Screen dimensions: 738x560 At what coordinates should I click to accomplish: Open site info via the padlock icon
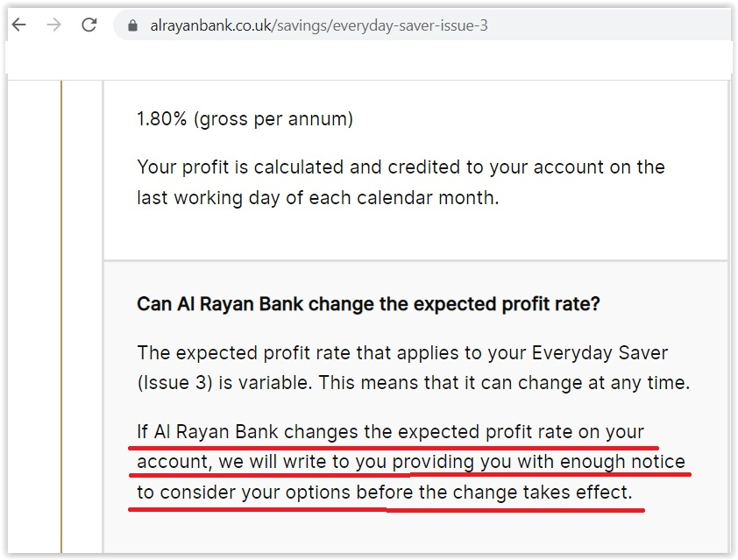click(x=133, y=26)
